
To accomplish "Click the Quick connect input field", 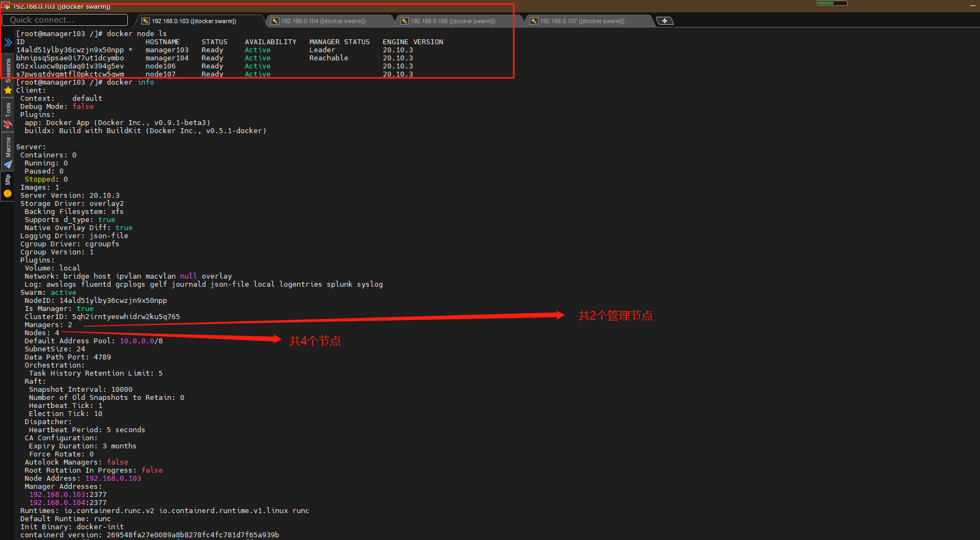I will (x=65, y=20).
